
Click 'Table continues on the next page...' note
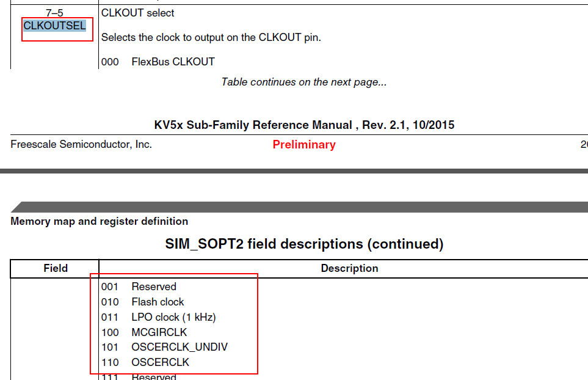coord(303,82)
